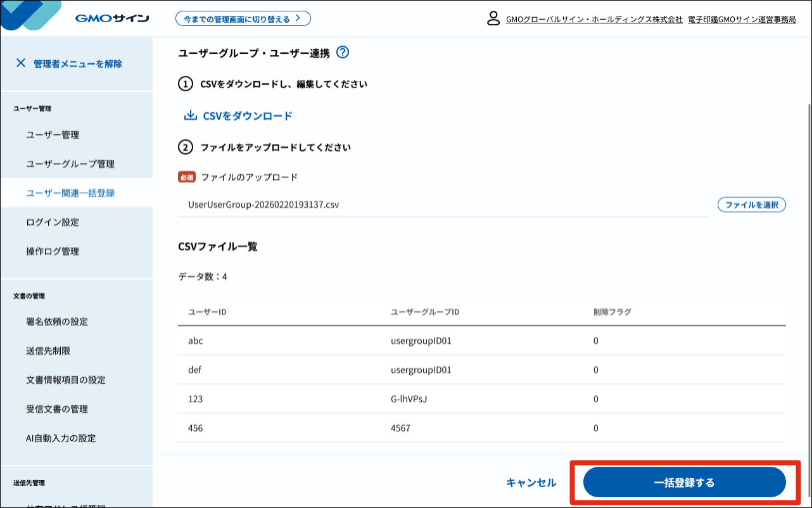812x508 pixels.
Task: Click the help question mark icon
Action: [x=343, y=53]
